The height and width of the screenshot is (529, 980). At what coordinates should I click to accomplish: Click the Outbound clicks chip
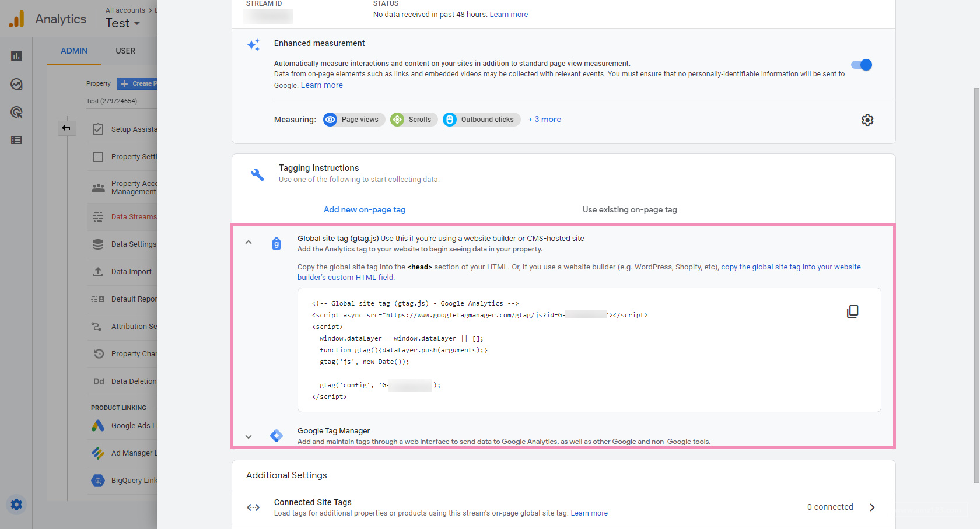(x=481, y=120)
